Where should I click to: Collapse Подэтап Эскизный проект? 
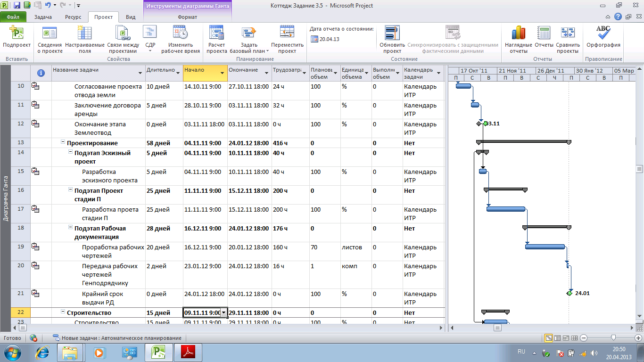tap(71, 152)
